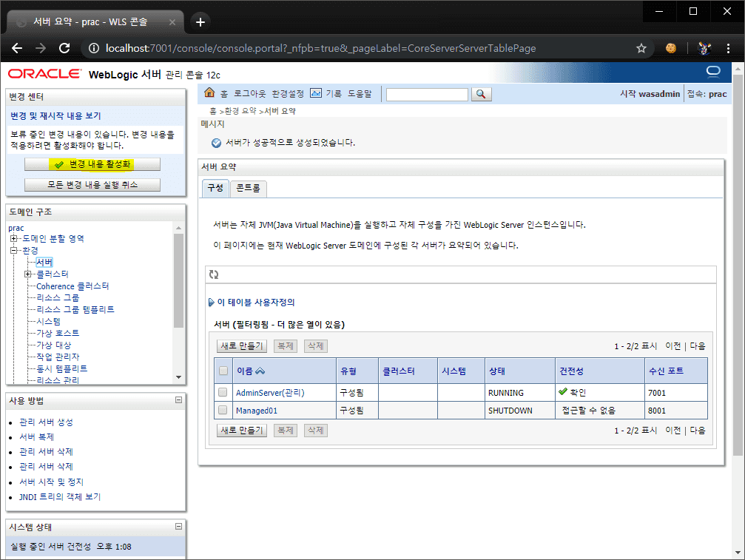Collapse the 환경 tree node
Image resolution: width=745 pixels, height=560 pixels.
point(14,250)
